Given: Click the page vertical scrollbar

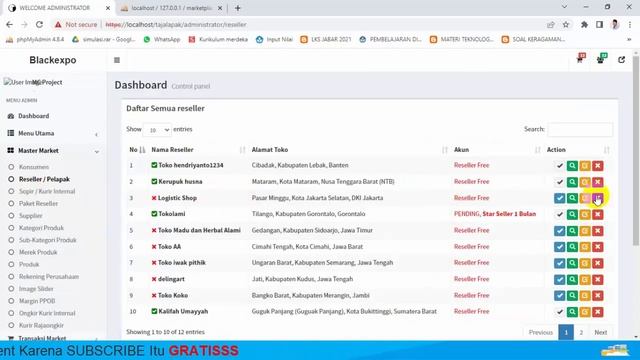Looking at the screenshot, I should point(636,151).
